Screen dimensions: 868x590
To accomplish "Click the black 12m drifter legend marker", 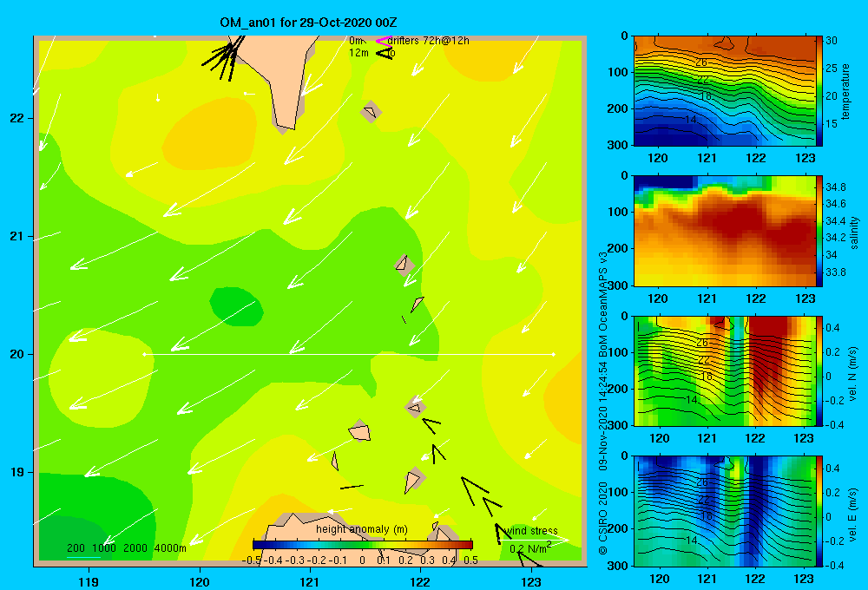I will click(x=385, y=53).
